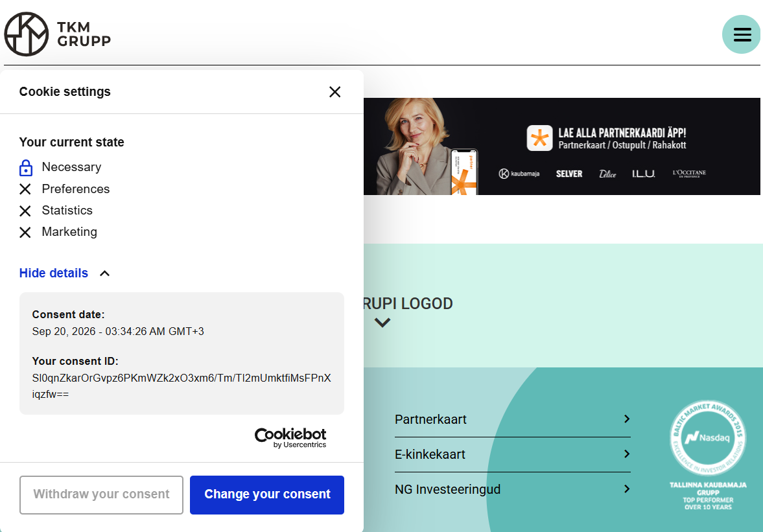Click the X icon beside Marketing
This screenshot has height=532, width=763.
coord(25,233)
